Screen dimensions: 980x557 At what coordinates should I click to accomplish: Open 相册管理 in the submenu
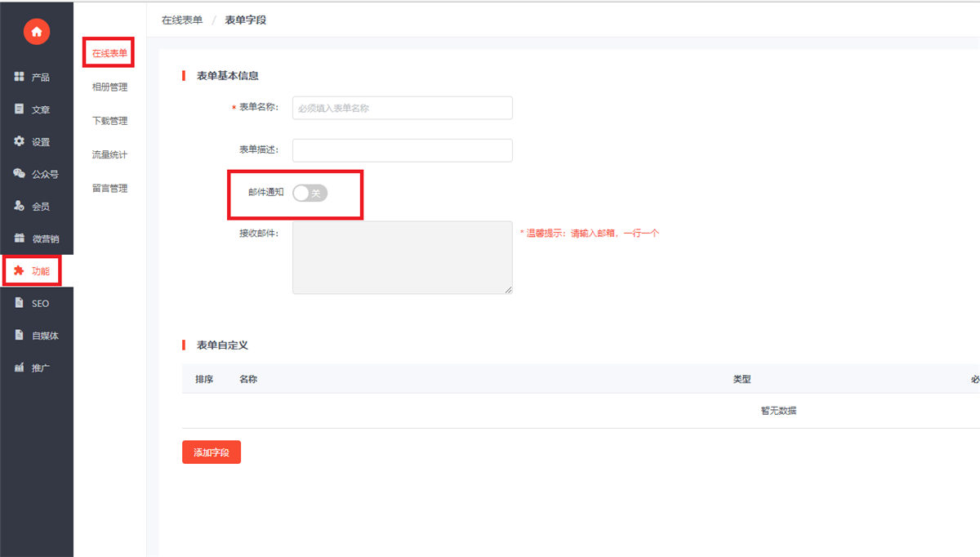tap(109, 87)
